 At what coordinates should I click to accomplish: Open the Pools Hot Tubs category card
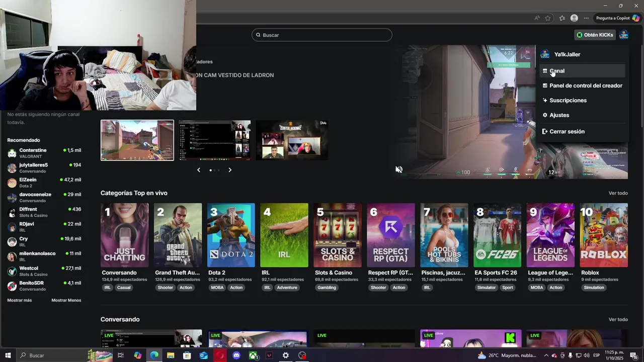pyautogui.click(x=444, y=235)
